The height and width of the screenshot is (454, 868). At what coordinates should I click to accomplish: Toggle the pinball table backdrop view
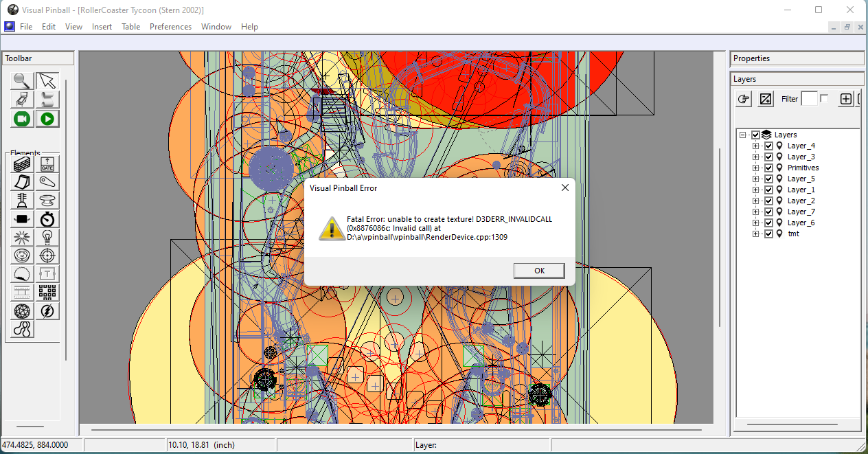(x=22, y=100)
